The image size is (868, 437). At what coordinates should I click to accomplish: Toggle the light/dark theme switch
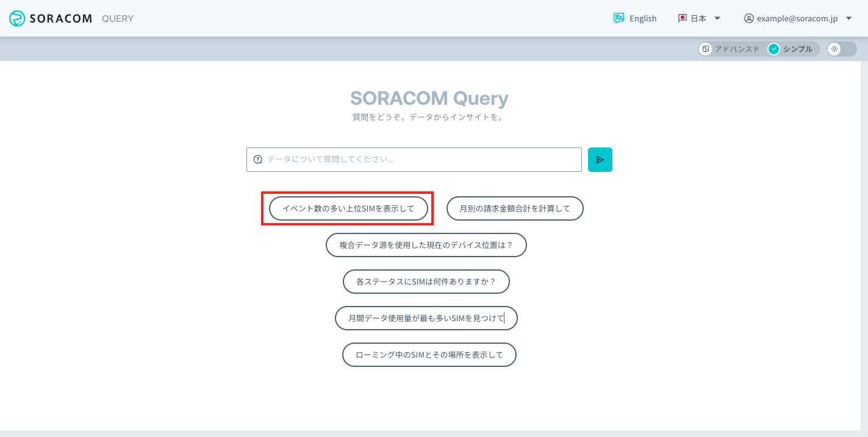842,49
